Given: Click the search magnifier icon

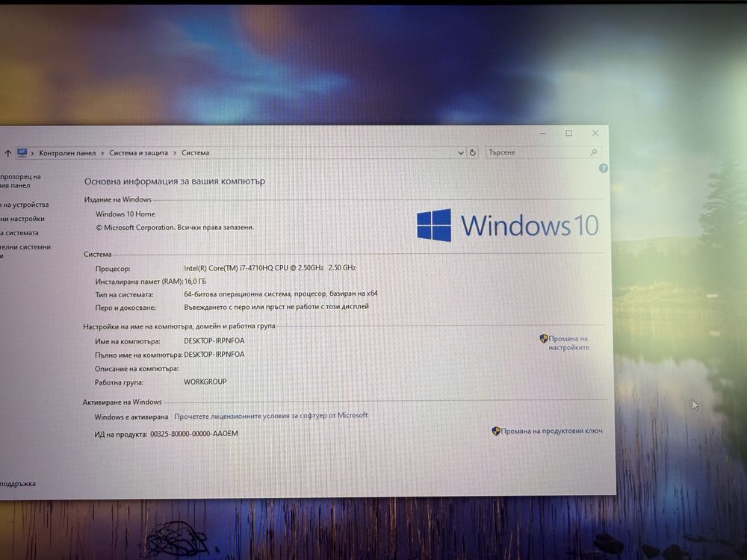Looking at the screenshot, I should pyautogui.click(x=593, y=152).
